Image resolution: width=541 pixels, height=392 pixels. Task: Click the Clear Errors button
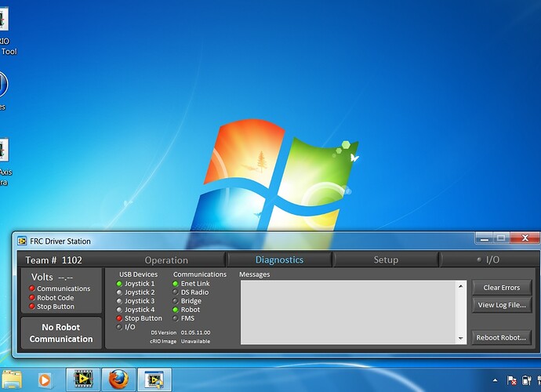tap(501, 288)
